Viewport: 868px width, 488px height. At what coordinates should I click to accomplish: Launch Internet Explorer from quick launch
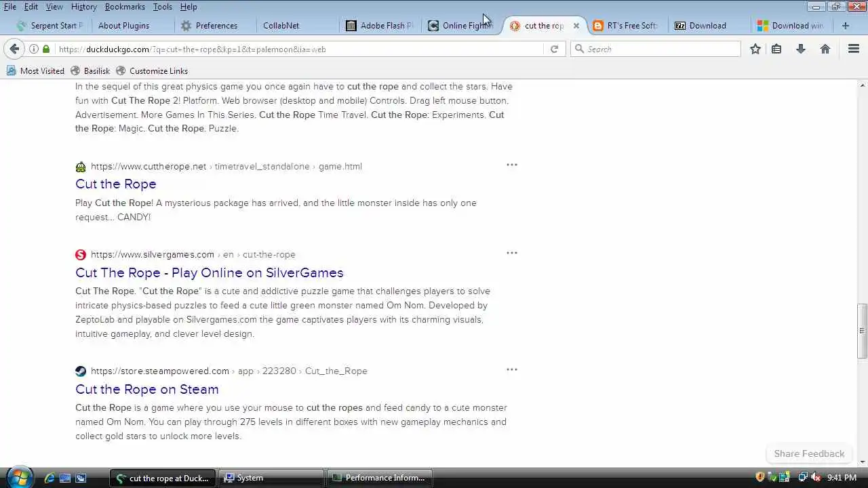[x=50, y=478]
